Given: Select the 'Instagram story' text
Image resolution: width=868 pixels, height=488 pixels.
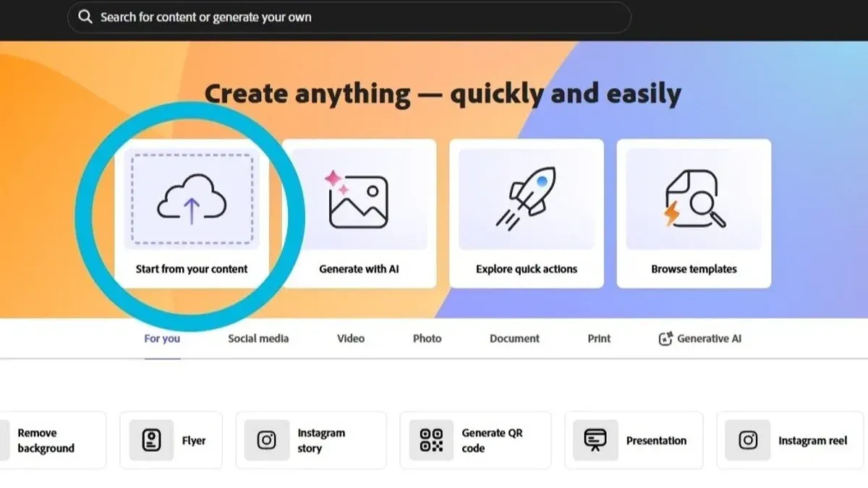Looking at the screenshot, I should [x=321, y=440].
